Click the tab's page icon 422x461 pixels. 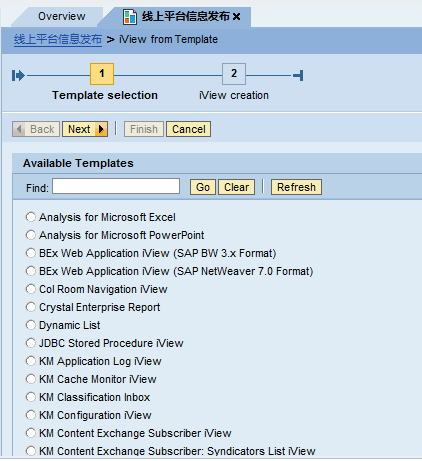[130, 17]
